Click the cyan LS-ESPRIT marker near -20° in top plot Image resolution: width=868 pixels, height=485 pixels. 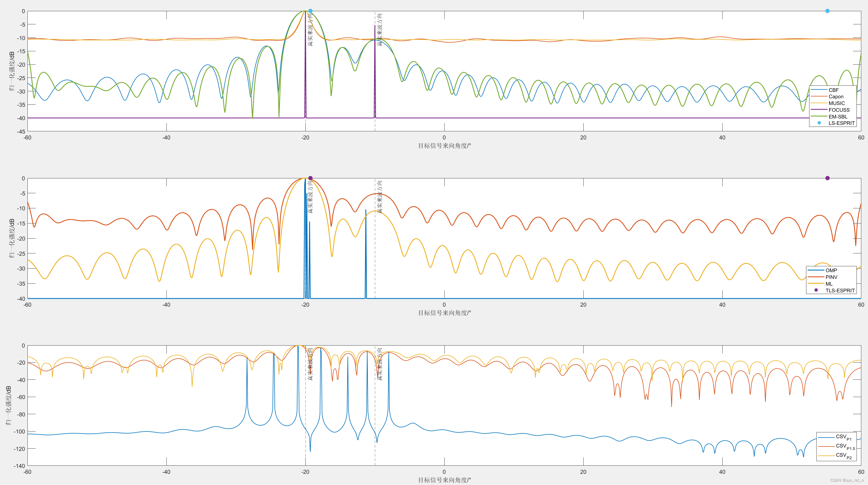point(310,11)
